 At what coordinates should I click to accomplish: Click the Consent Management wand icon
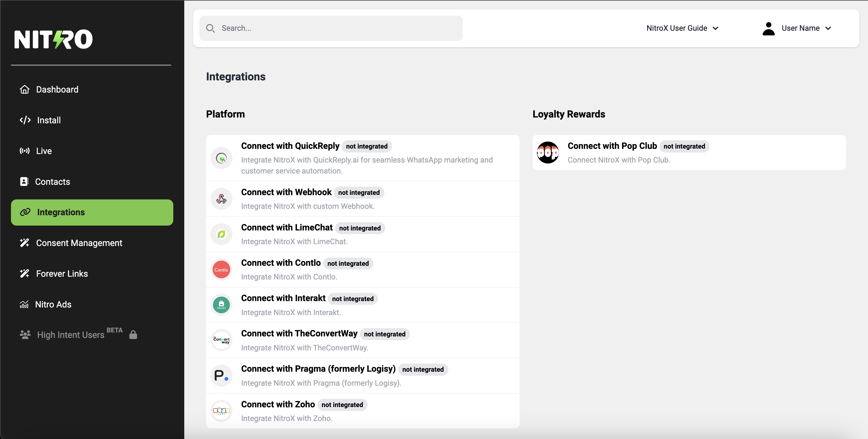(x=25, y=243)
